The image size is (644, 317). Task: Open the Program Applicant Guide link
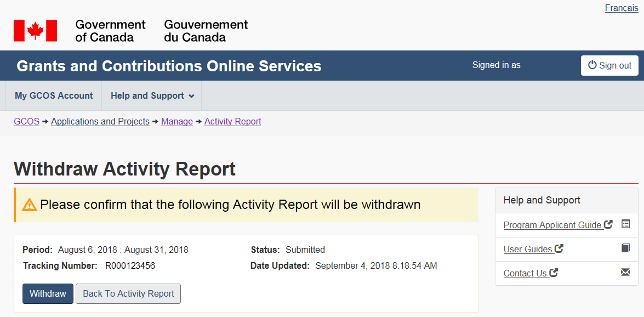552,225
